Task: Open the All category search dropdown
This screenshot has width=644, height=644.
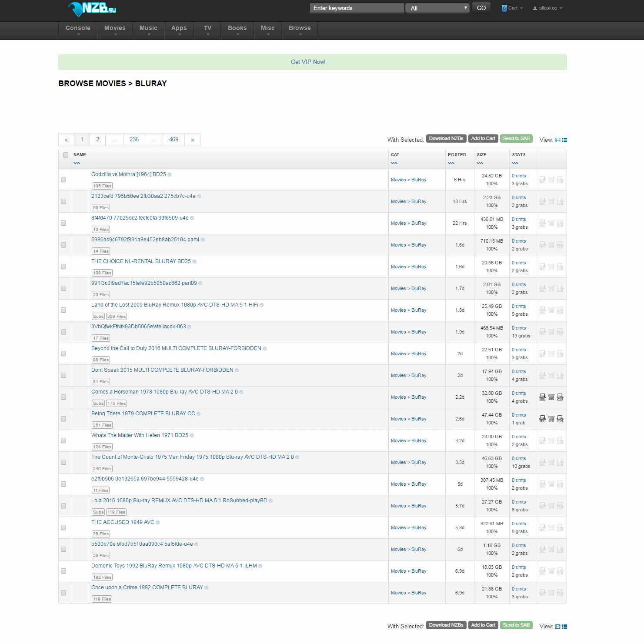Action: tap(437, 8)
